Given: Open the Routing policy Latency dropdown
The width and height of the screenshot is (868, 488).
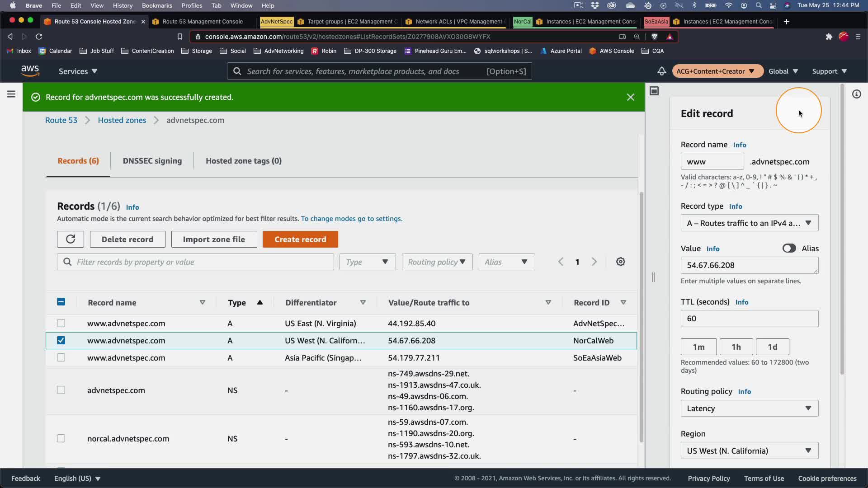Looking at the screenshot, I should (x=749, y=408).
